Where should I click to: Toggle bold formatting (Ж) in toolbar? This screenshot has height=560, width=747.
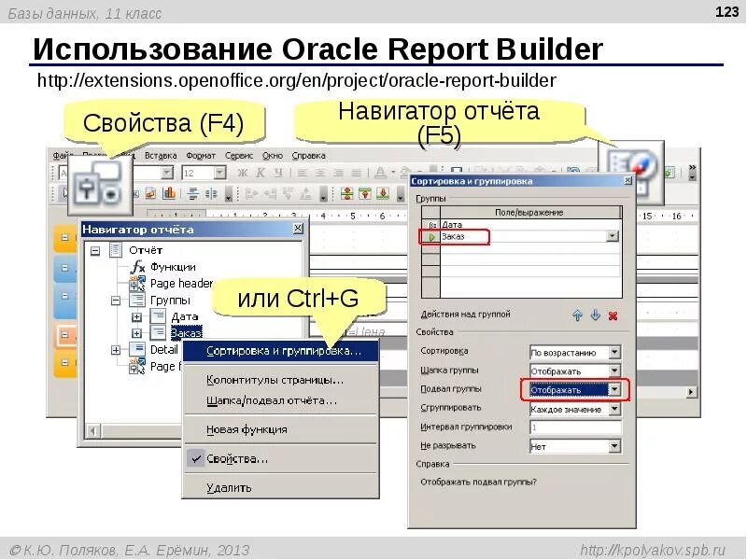pos(243,173)
